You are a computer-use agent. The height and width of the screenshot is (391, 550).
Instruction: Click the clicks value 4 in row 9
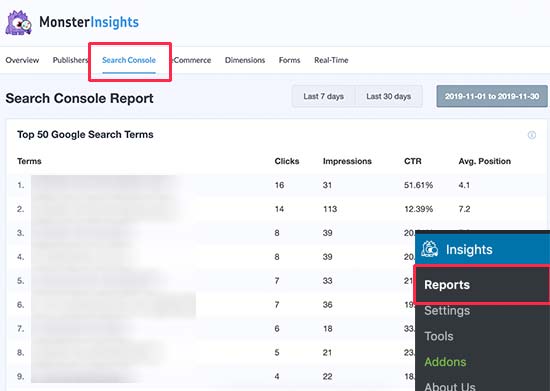277,376
